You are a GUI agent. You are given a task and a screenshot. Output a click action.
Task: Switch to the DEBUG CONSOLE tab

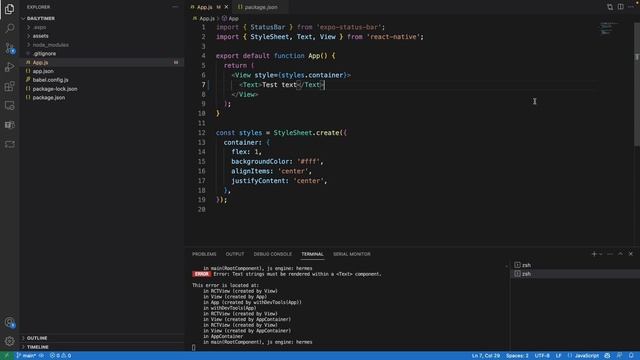tap(273, 254)
